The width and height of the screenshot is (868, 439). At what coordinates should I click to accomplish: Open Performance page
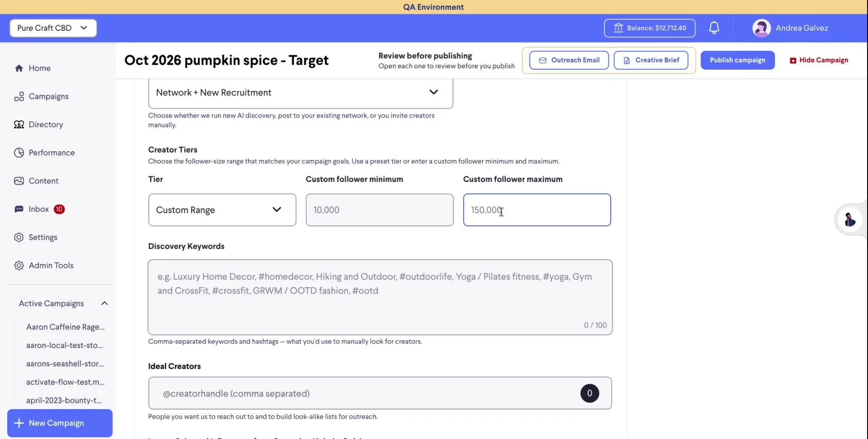(52, 153)
